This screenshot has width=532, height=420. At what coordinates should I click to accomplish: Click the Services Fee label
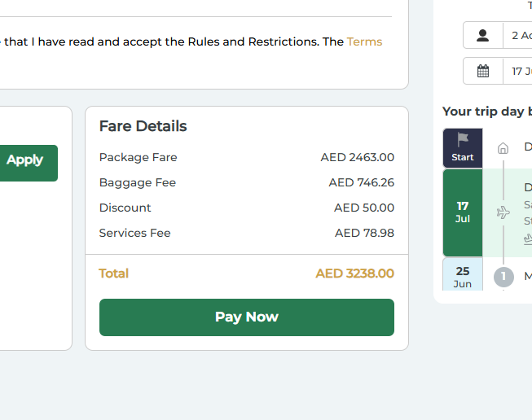coord(135,233)
